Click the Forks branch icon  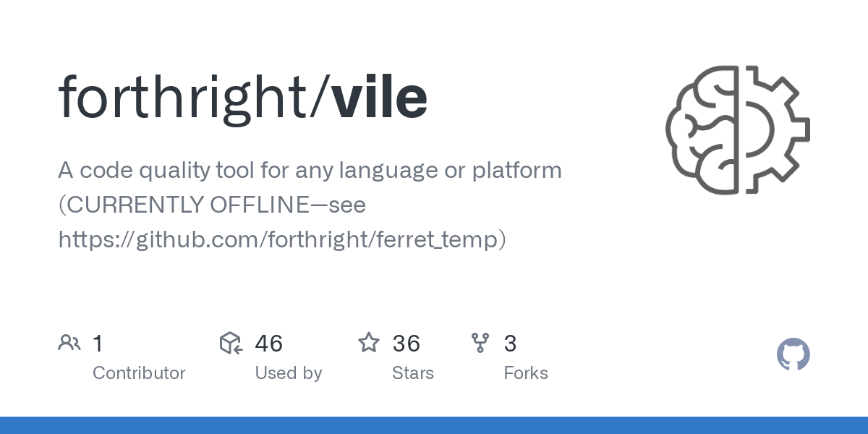pos(480,343)
